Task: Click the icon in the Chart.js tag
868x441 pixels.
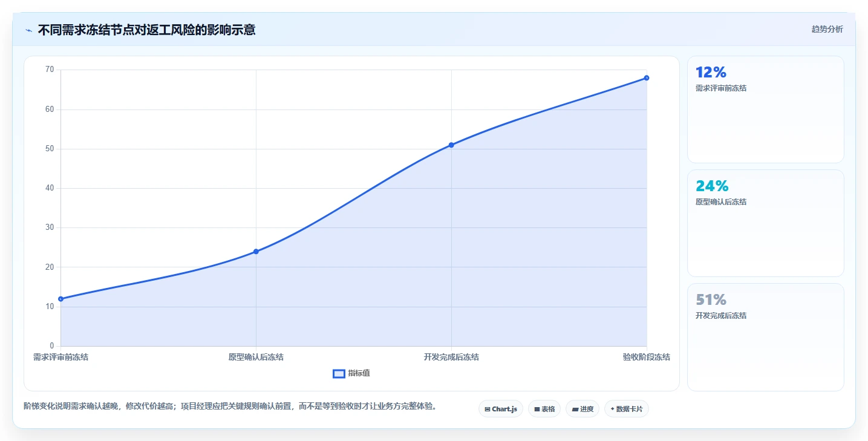Action: coord(488,410)
